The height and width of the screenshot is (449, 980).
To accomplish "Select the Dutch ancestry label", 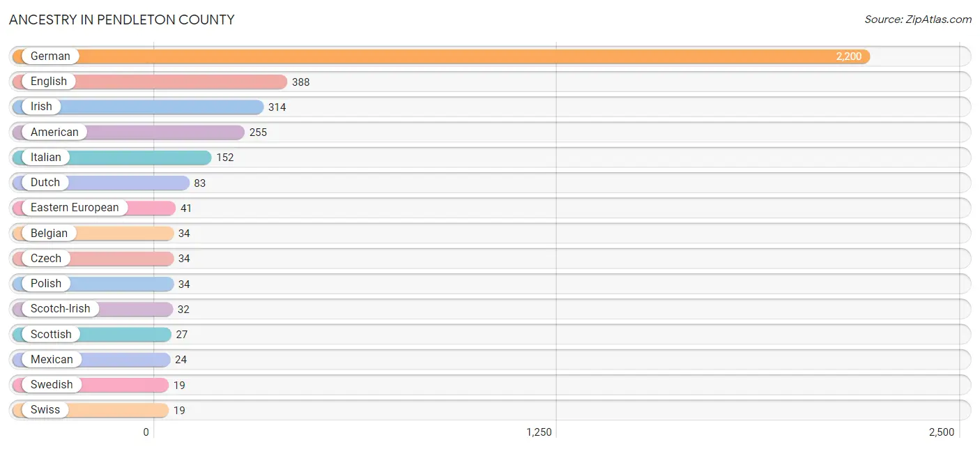I will (x=45, y=183).
